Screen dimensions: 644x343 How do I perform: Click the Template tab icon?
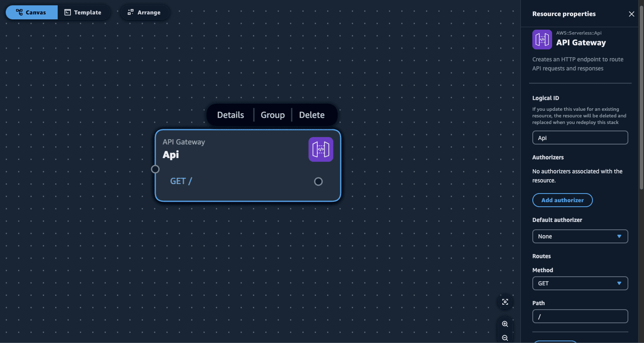coord(68,12)
